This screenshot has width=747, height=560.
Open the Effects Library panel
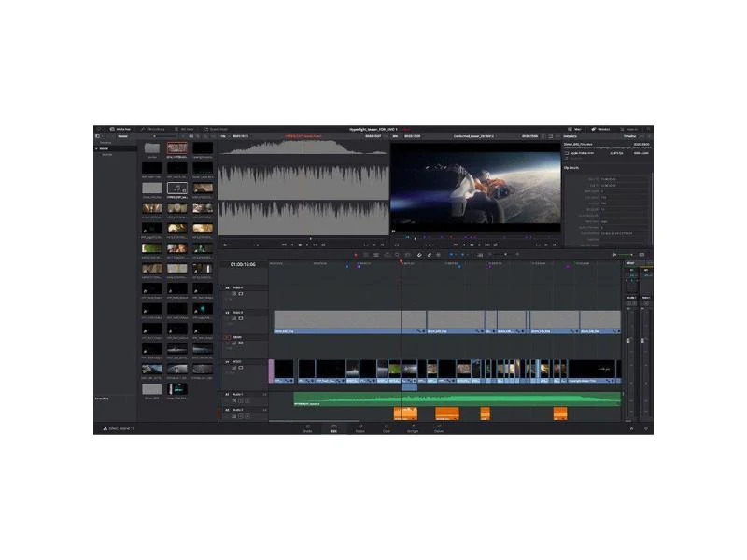[152, 129]
